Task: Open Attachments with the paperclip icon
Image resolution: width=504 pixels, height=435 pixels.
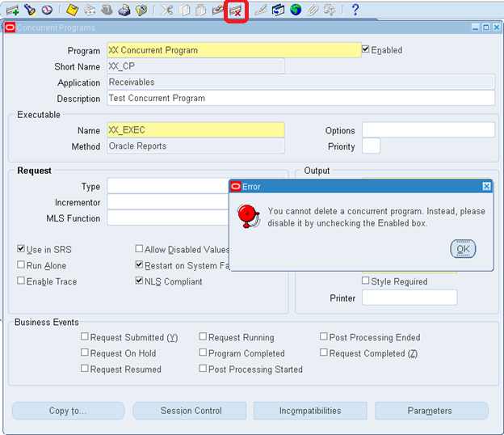Action: click(x=312, y=11)
